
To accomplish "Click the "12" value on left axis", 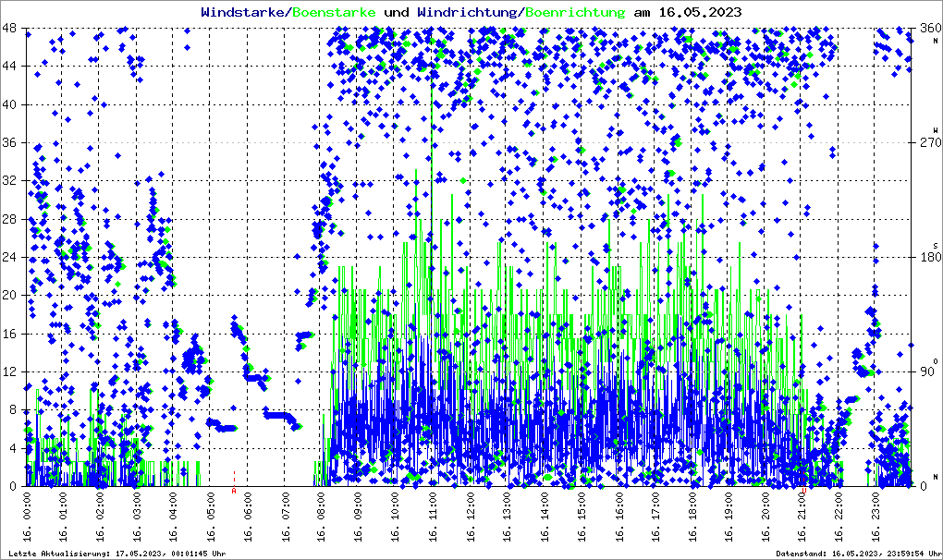I will (11, 372).
